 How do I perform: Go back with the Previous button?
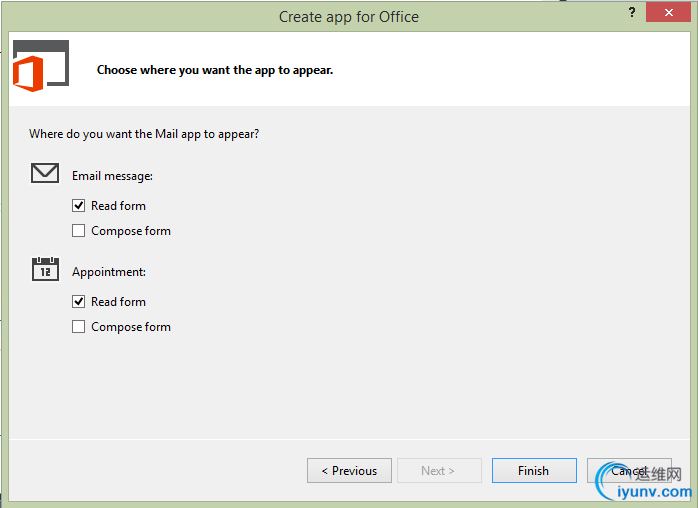click(x=349, y=471)
